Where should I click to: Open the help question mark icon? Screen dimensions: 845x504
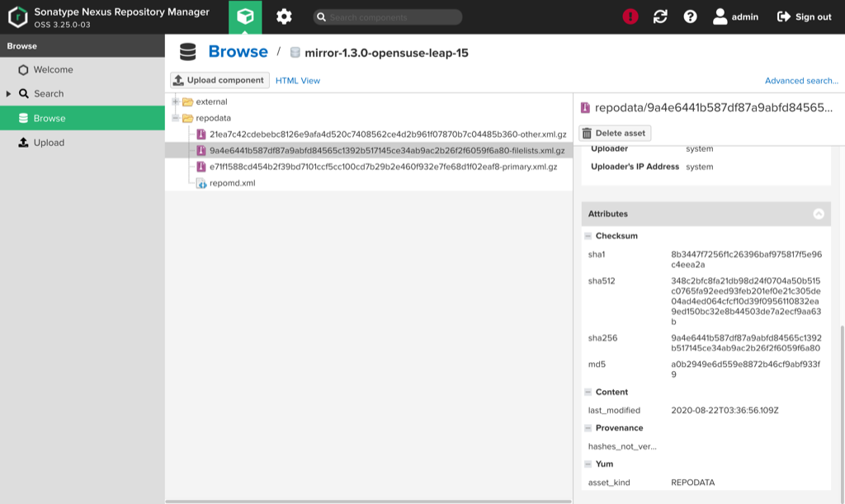pos(690,16)
